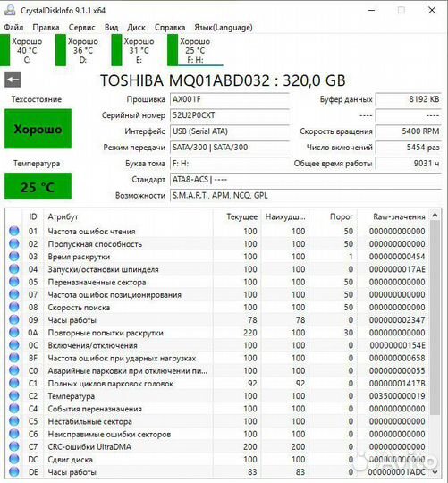The height and width of the screenshot is (483, 448).
Task: Click the Текущее column header
Action: [x=237, y=216]
